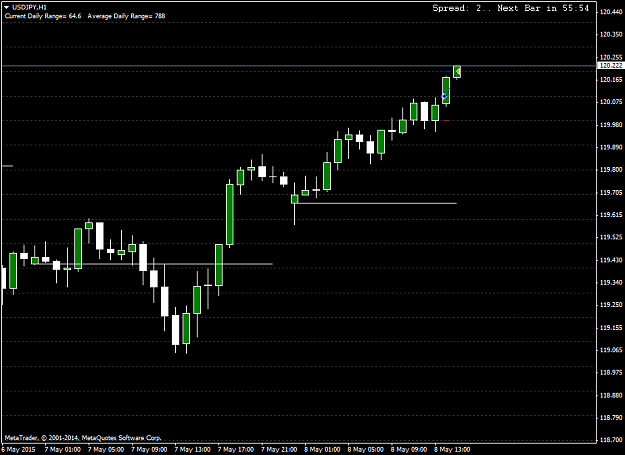Click the 119.430 price scale label
Viewport: 625px width, 455px height.
pos(611,260)
